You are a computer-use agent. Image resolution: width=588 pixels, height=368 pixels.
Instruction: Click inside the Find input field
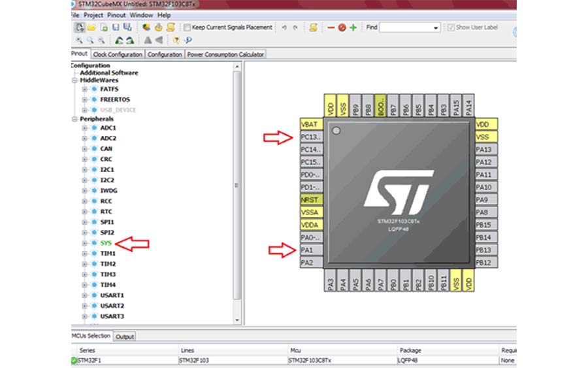[x=405, y=27]
